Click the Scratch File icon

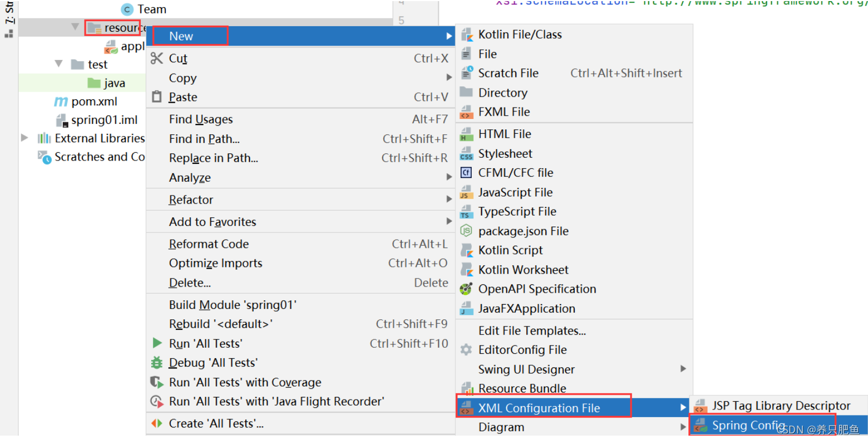click(x=467, y=73)
